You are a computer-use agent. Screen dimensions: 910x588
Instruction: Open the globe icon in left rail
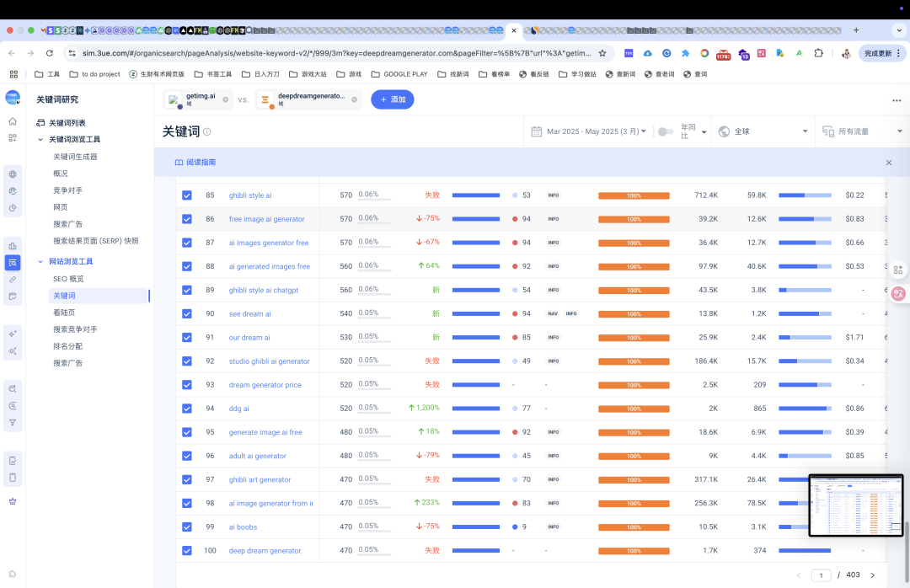(x=13, y=174)
